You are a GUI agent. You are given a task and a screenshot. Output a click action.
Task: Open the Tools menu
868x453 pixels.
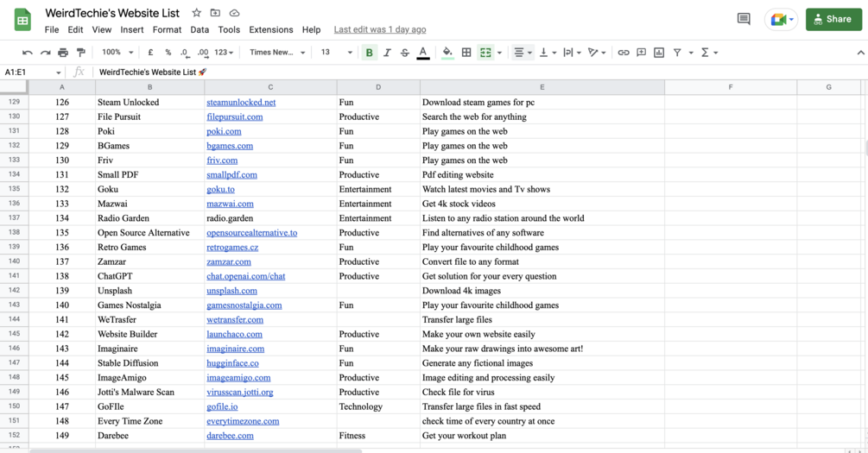[229, 30]
